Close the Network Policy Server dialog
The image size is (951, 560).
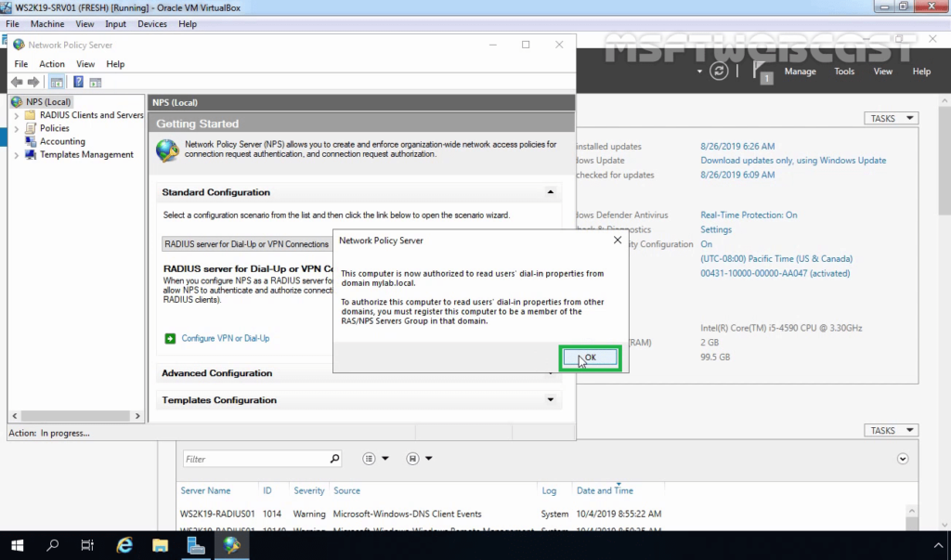coord(618,241)
